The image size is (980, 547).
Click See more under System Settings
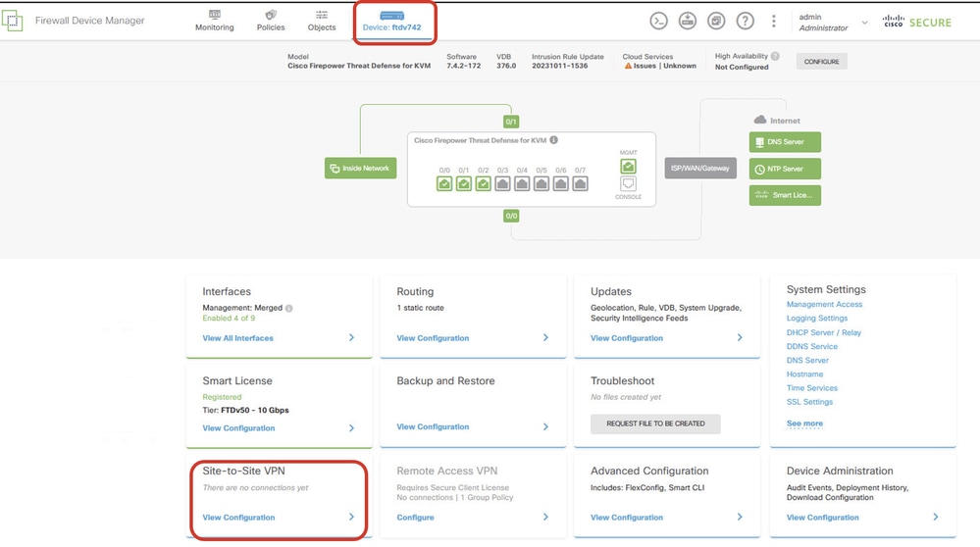tap(804, 423)
